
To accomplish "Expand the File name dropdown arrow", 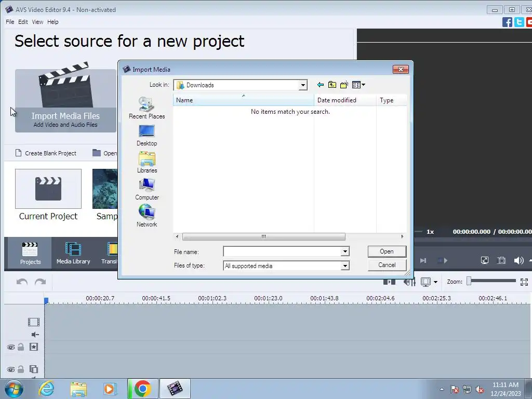I will pos(345,251).
